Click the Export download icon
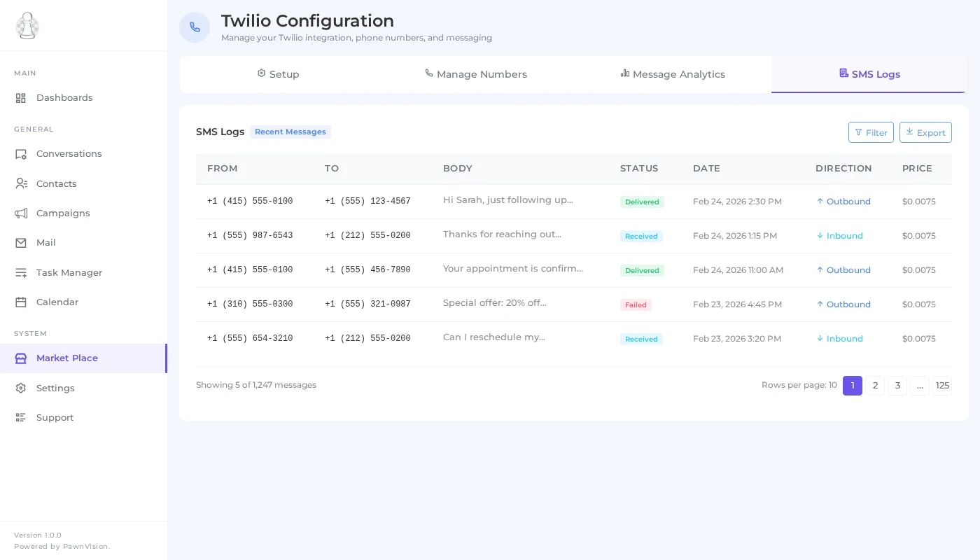 click(x=910, y=132)
